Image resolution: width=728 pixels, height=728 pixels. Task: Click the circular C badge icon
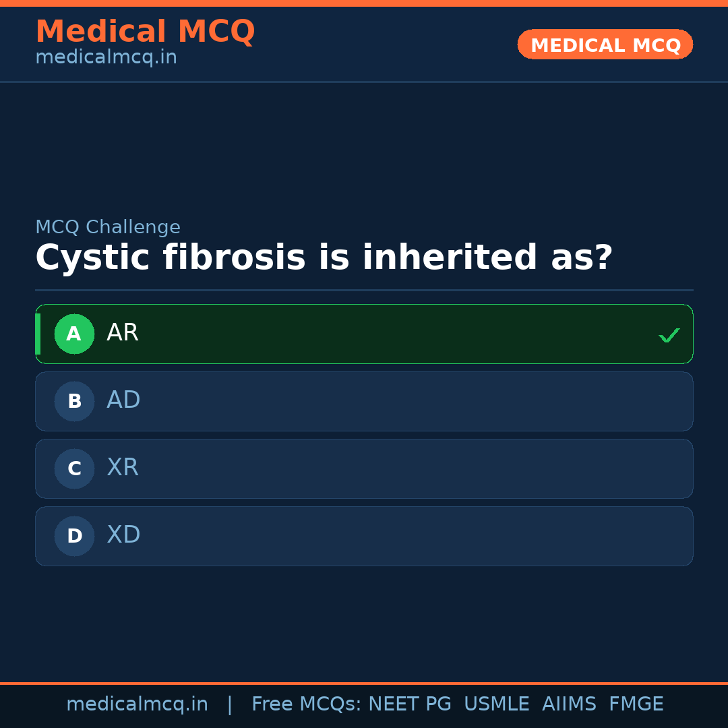(x=74, y=468)
